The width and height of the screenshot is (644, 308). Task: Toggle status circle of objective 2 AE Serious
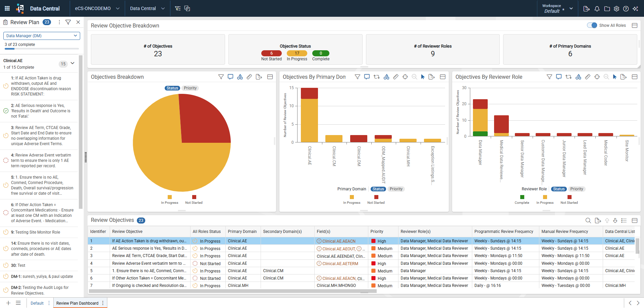6,111
